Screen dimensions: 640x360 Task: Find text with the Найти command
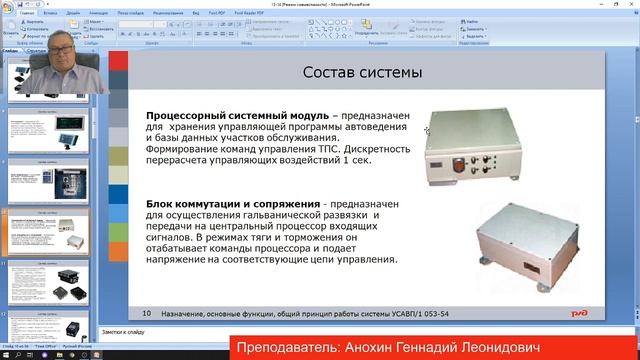point(469,22)
